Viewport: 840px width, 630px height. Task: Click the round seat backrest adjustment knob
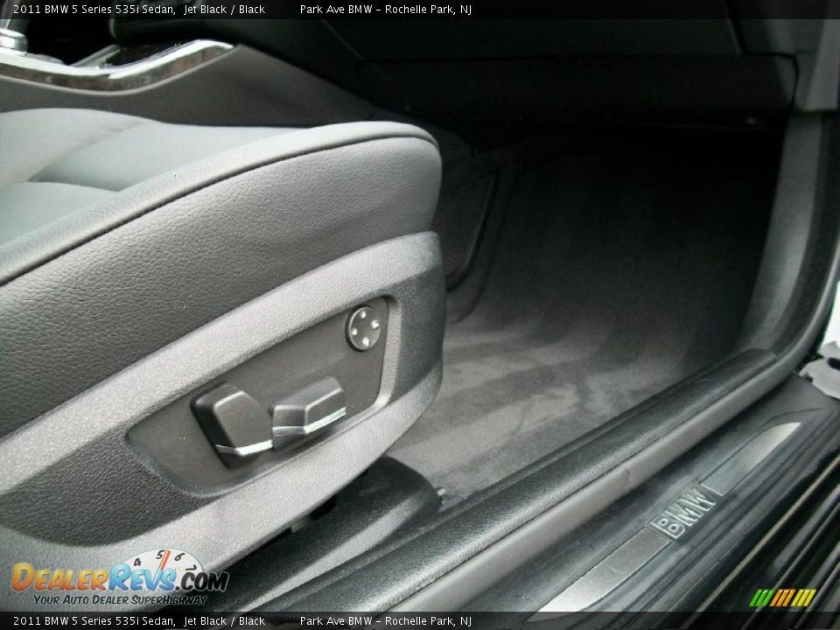click(365, 330)
